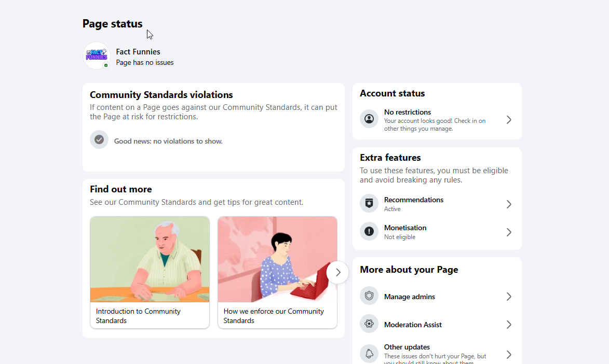609x364 pixels.
Task: Expand the Monetisation chevron arrow
Action: (509, 232)
